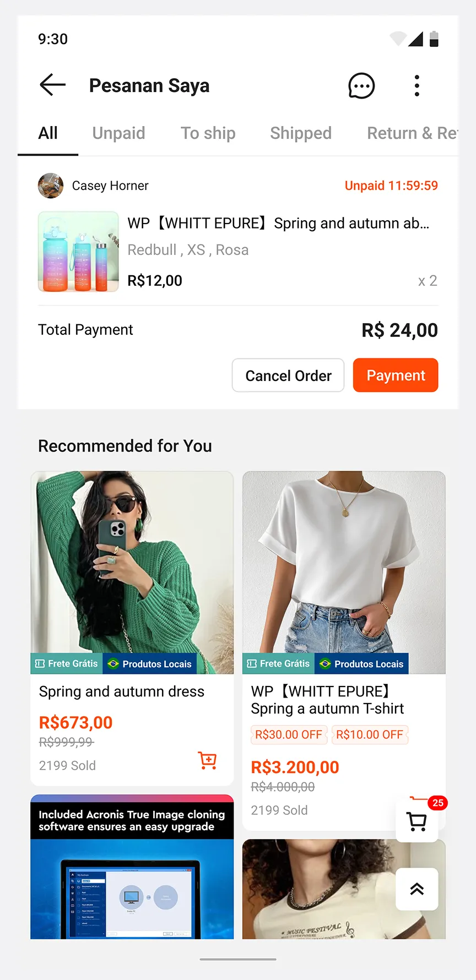Open the chat messages icon
The height and width of the screenshot is (980, 476).
coord(361,86)
